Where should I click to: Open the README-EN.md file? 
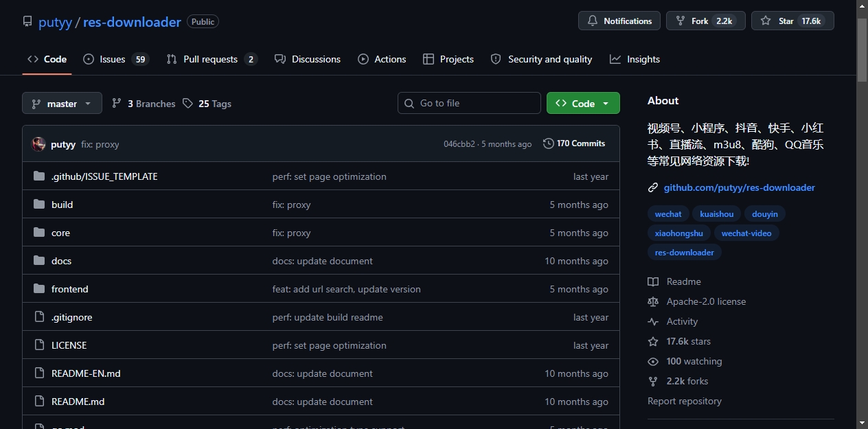click(86, 373)
